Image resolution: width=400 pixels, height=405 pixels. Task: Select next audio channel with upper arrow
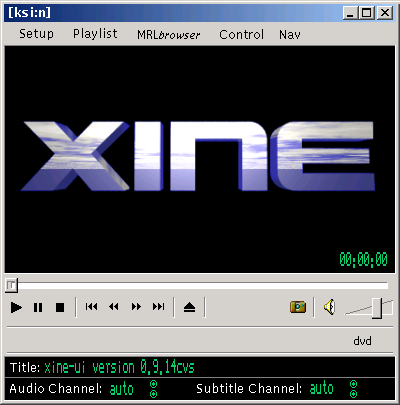153,384
